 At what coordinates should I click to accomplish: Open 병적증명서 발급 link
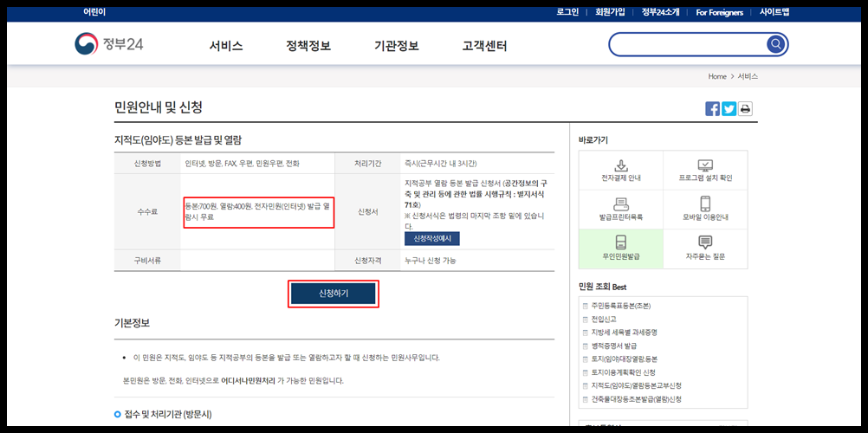click(x=613, y=346)
